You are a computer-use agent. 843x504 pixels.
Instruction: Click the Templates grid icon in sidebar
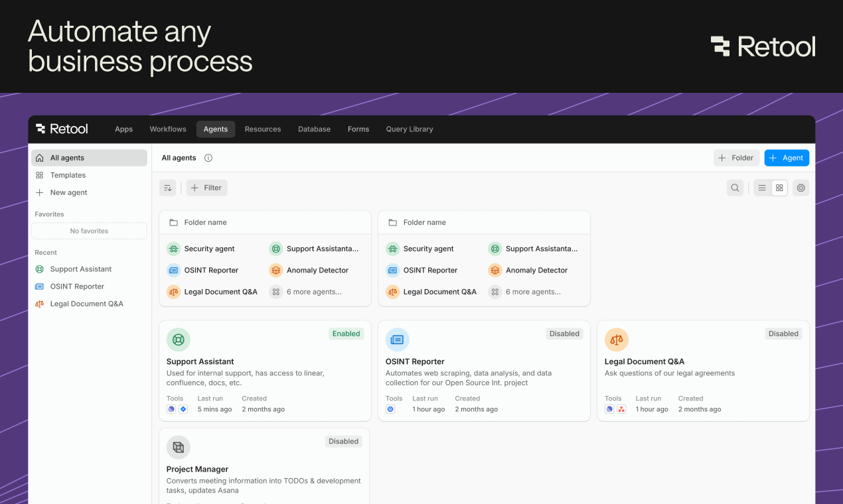[x=39, y=175]
